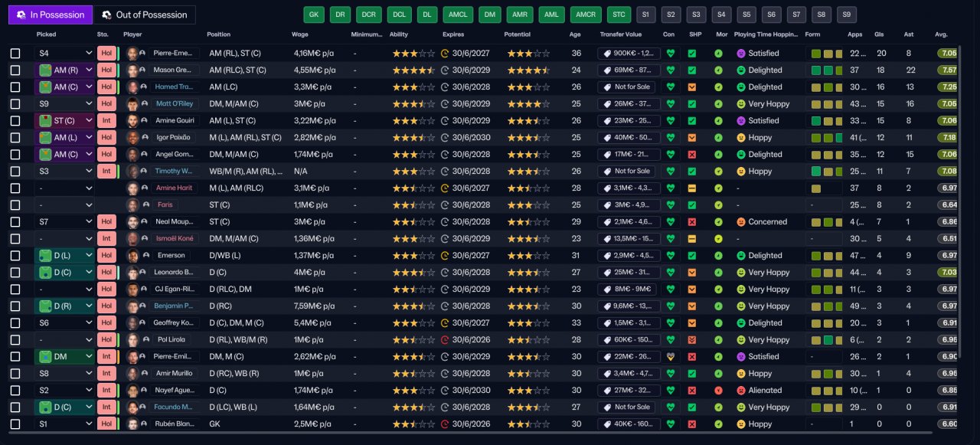Open the AM (L) dropdown in Igor Paixão's row
This screenshot has height=445, width=980.
(x=64, y=138)
